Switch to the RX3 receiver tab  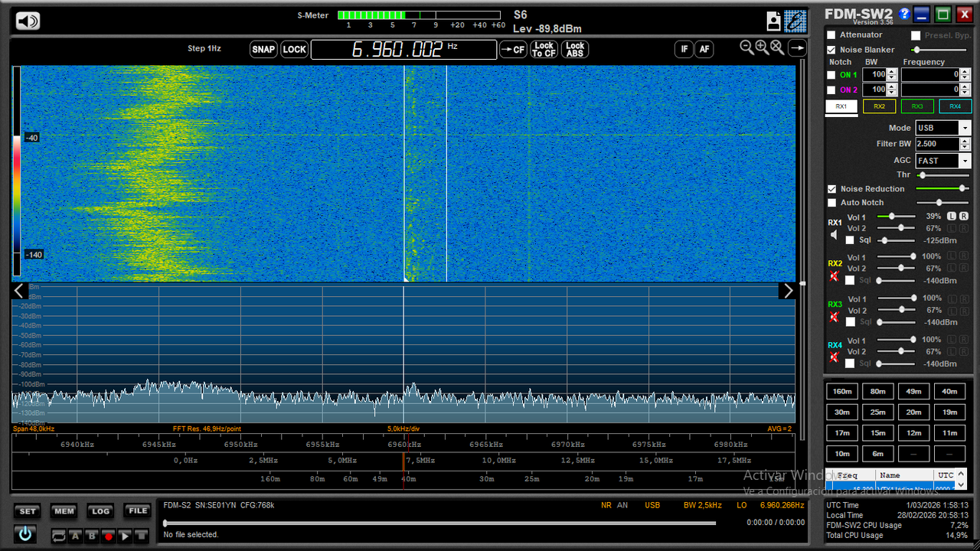point(917,106)
